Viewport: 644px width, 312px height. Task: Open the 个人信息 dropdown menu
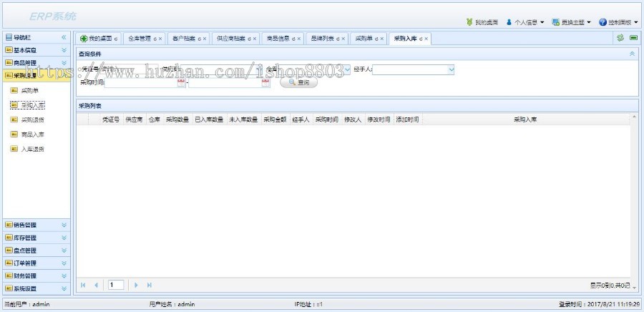pyautogui.click(x=542, y=23)
